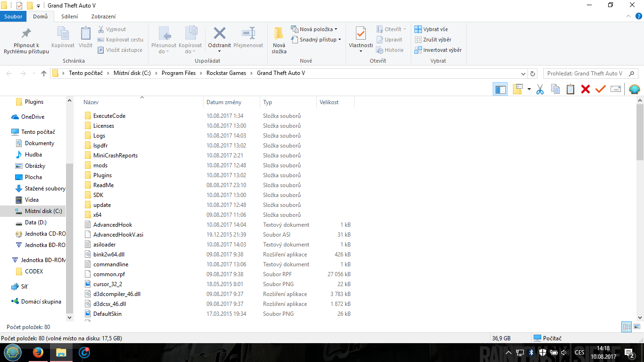Click the file list vertical scrollbar

tap(640, 132)
